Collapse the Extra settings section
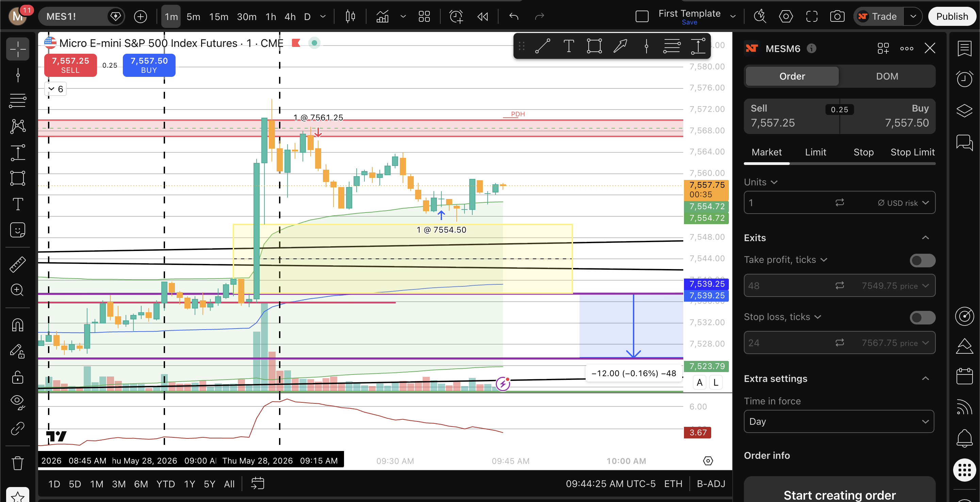This screenshot has width=980, height=502. (925, 379)
